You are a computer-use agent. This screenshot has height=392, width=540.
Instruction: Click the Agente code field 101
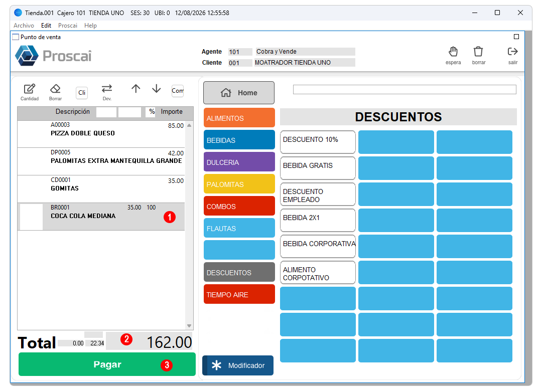(x=240, y=52)
